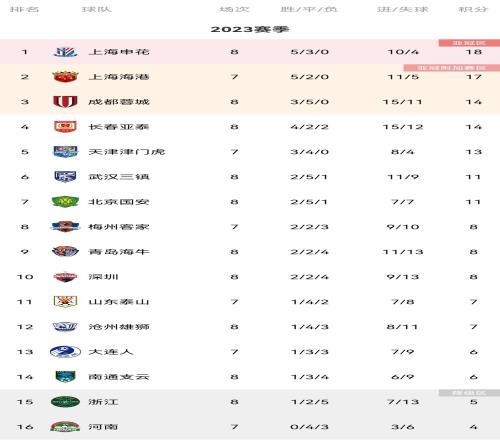This screenshot has height=440, width=500.
Task: Open the 河南 team badge
Action: tap(65, 427)
